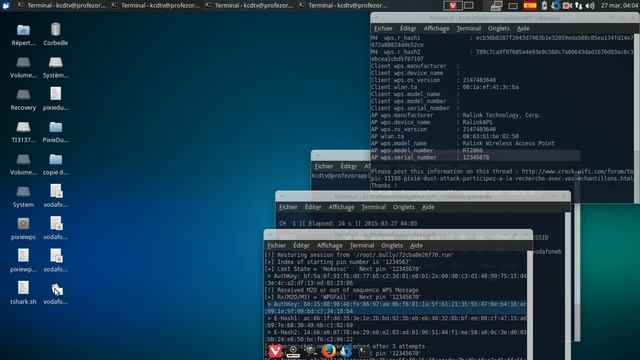Click the network arrows indicator in panel
Image resolution: width=640 pixels, height=360 pixels.
578,6
